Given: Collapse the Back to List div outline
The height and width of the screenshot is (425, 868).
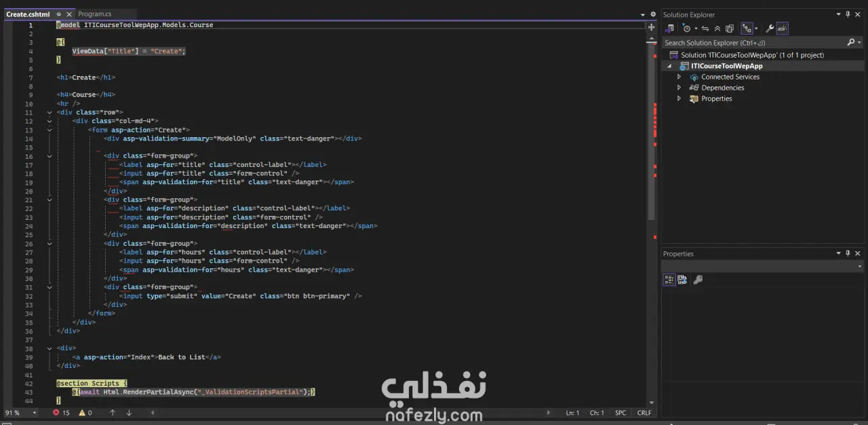Looking at the screenshot, I should tap(49, 348).
